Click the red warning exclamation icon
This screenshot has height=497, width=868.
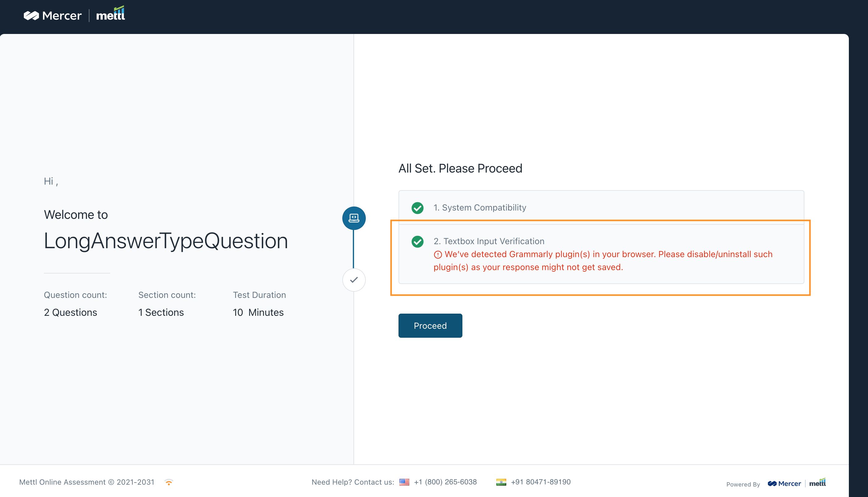(438, 255)
